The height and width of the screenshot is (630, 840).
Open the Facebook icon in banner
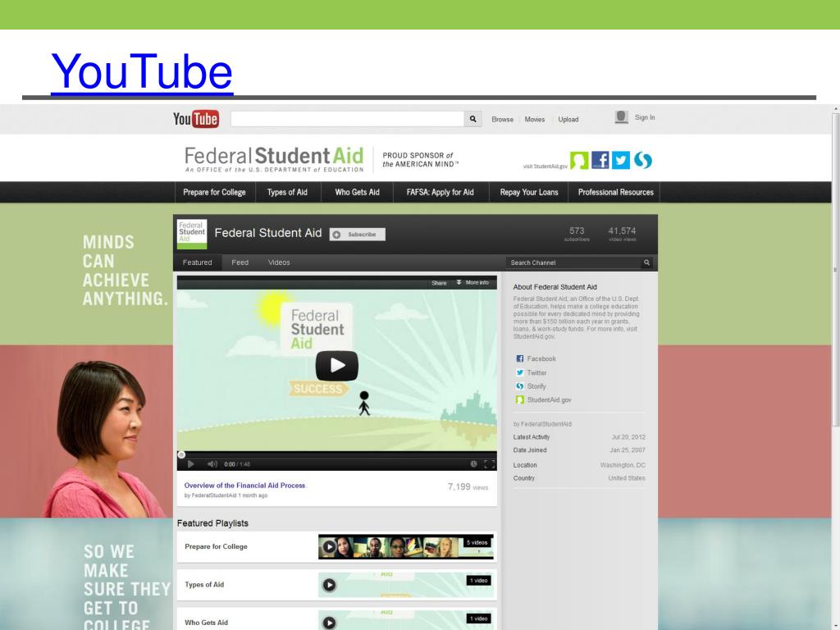[x=600, y=160]
